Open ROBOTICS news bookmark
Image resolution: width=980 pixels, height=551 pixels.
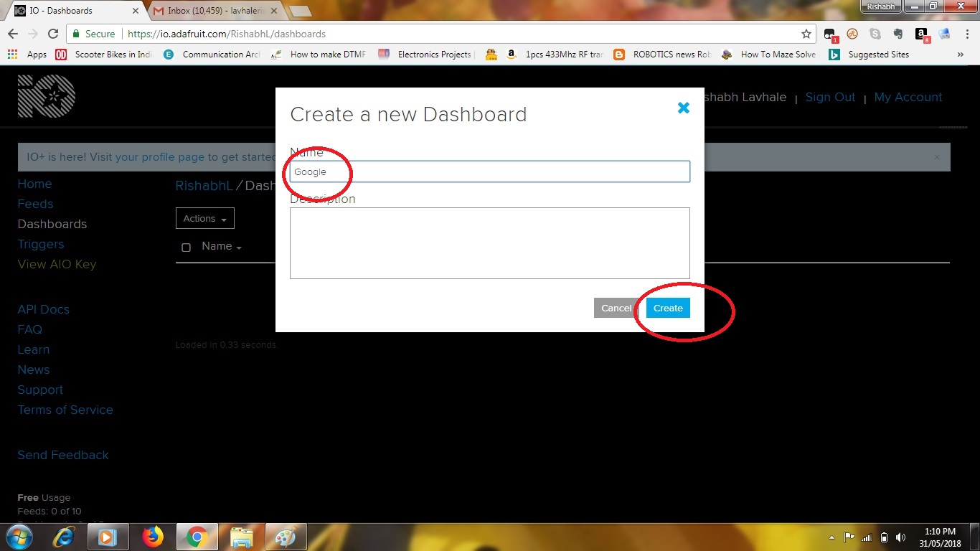663,55
